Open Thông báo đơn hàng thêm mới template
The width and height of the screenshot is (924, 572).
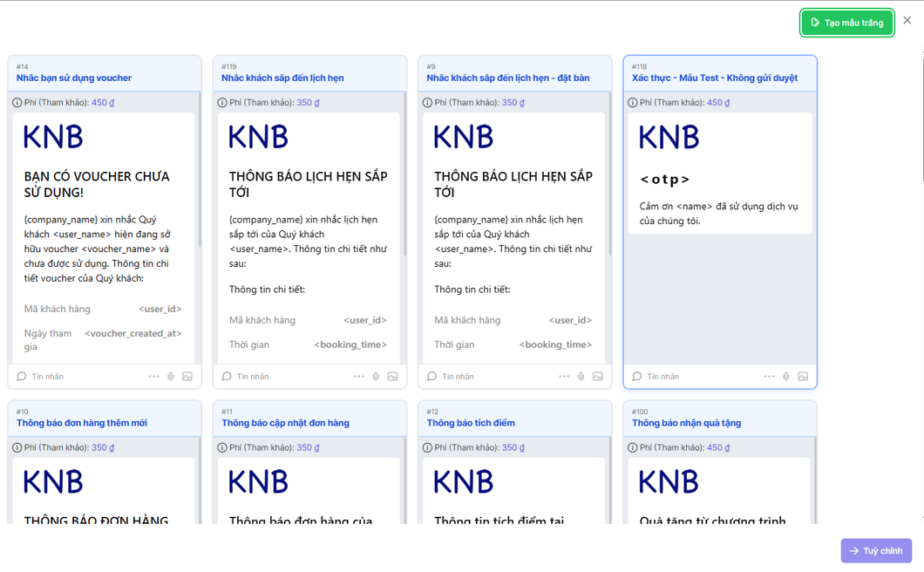(82, 423)
